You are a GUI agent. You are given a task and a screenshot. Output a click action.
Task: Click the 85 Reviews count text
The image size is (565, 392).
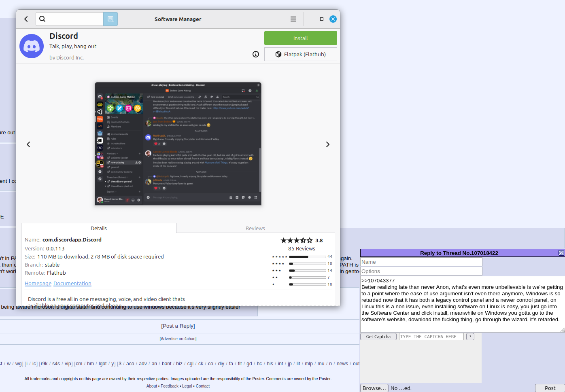pos(302,249)
